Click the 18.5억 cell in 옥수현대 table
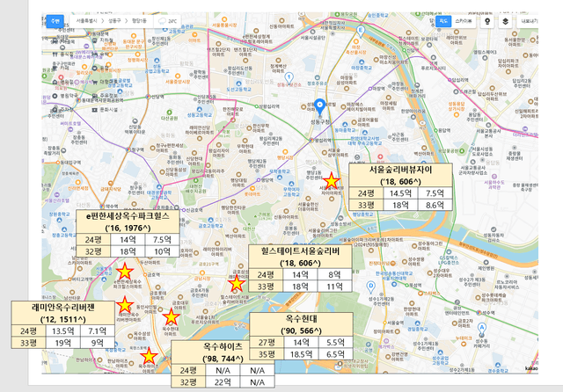 coord(301,354)
